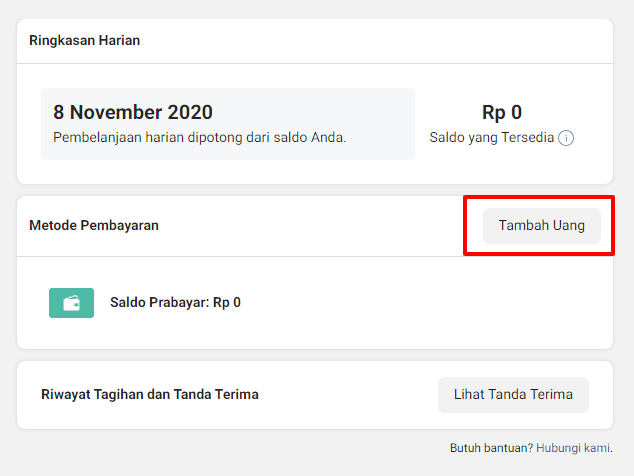The width and height of the screenshot is (634, 476).
Task: Select the Metode Pembayaran heading
Action: tap(94, 226)
